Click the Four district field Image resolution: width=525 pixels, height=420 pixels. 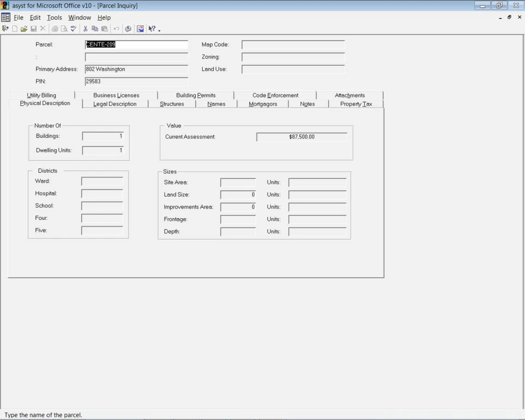coord(102,218)
